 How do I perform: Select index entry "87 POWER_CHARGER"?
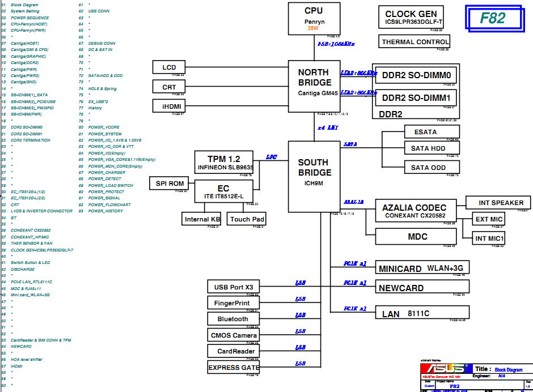(x=102, y=173)
